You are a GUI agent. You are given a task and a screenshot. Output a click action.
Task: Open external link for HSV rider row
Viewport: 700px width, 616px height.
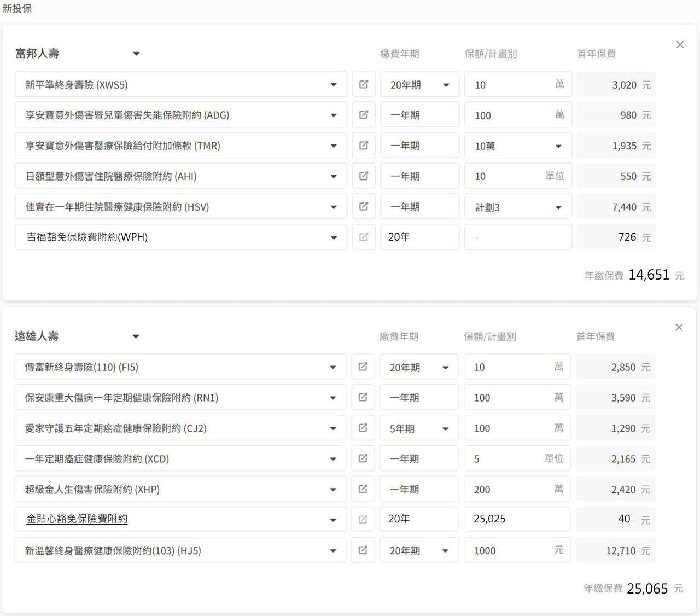coord(364,207)
